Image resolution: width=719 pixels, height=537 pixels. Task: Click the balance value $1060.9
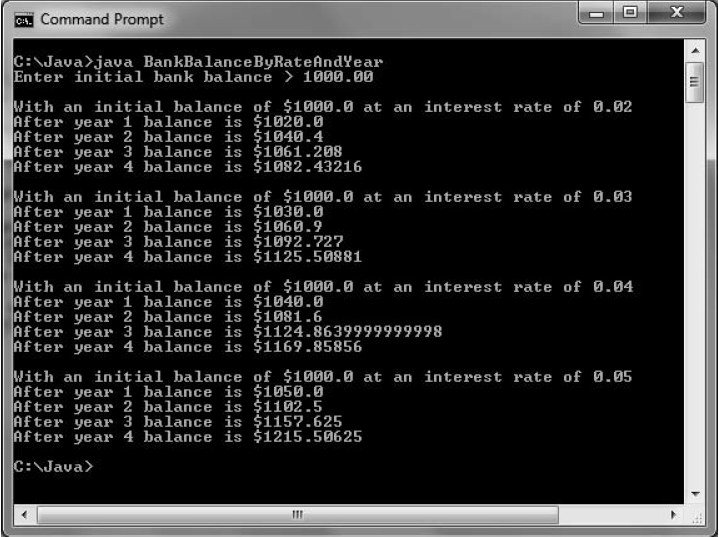(x=288, y=227)
